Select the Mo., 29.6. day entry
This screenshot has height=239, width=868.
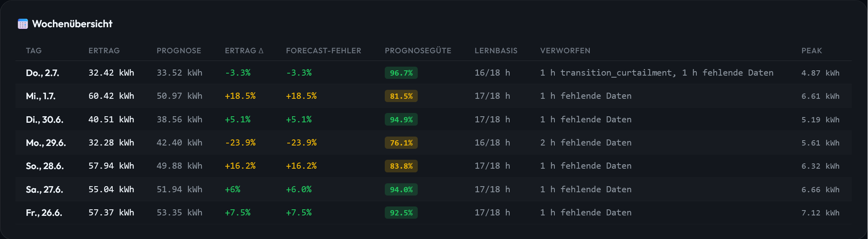pyautogui.click(x=46, y=143)
